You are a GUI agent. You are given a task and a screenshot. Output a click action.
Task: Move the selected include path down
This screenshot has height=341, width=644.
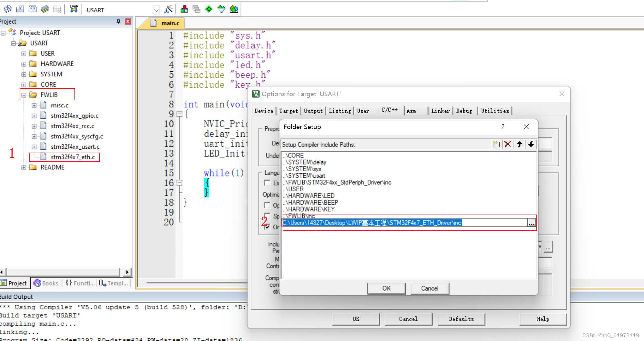click(531, 144)
